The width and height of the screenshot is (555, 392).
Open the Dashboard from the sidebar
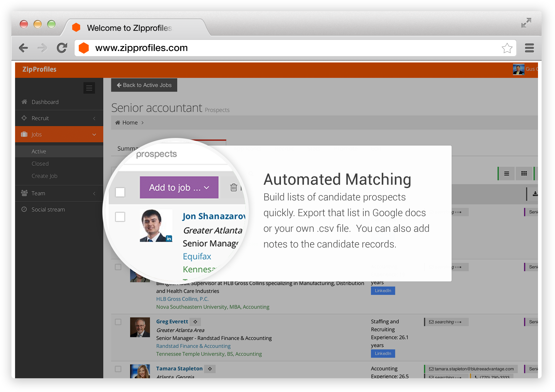click(x=45, y=102)
